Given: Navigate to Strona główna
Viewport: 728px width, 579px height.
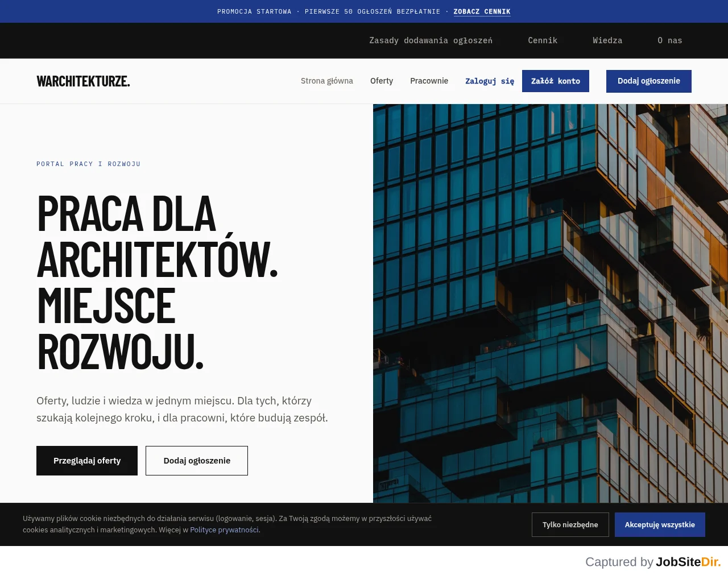Looking at the screenshot, I should coord(327,81).
